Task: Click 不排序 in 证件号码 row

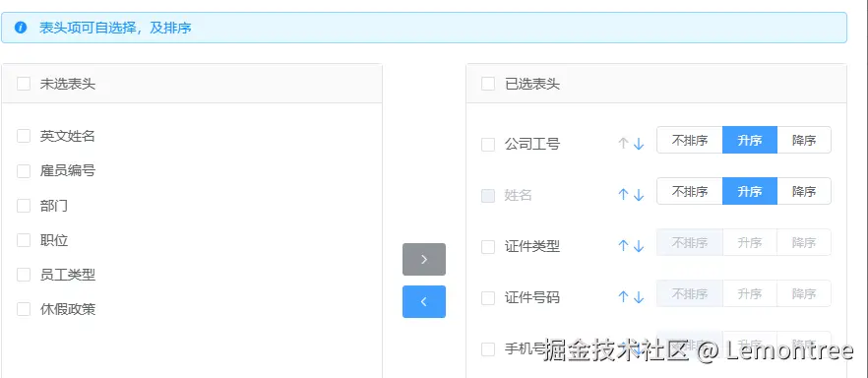Action: [x=689, y=293]
